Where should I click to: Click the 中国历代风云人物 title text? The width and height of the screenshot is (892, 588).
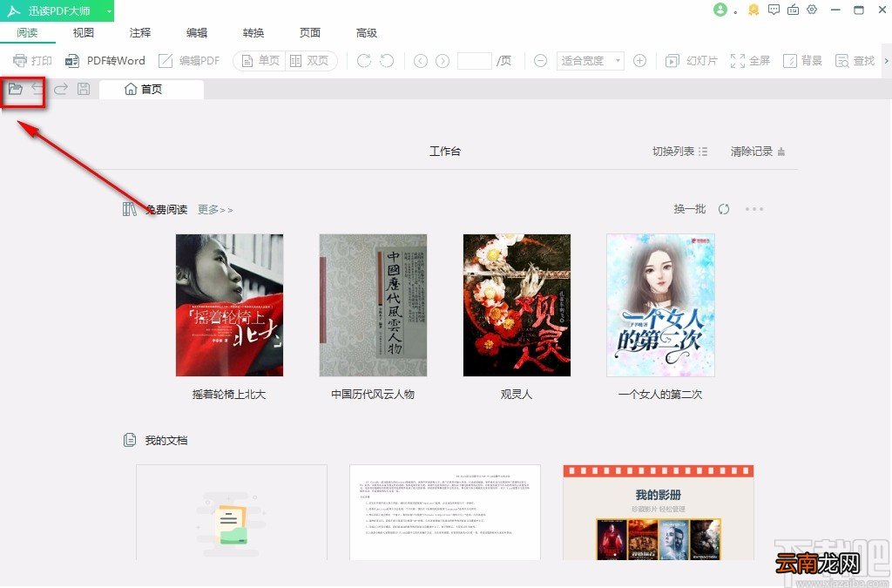pyautogui.click(x=373, y=394)
